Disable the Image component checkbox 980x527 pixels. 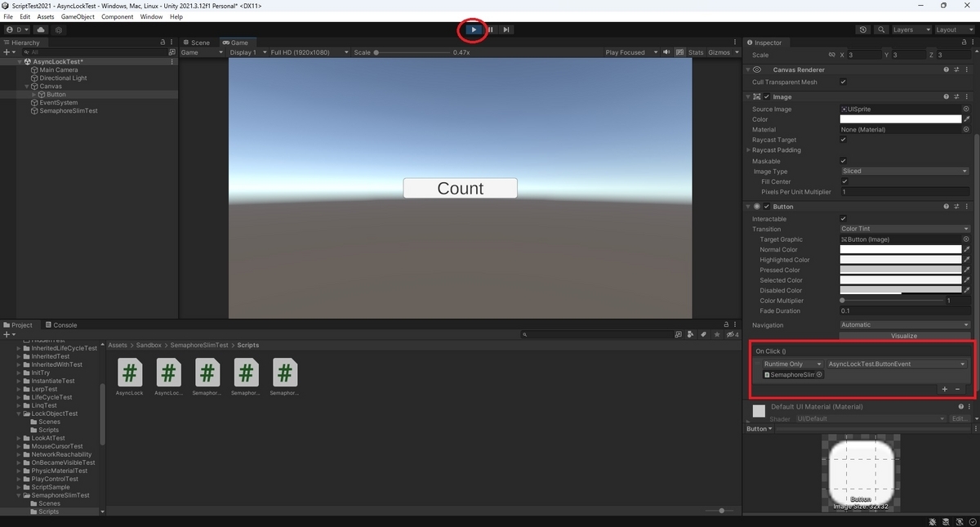(x=766, y=96)
